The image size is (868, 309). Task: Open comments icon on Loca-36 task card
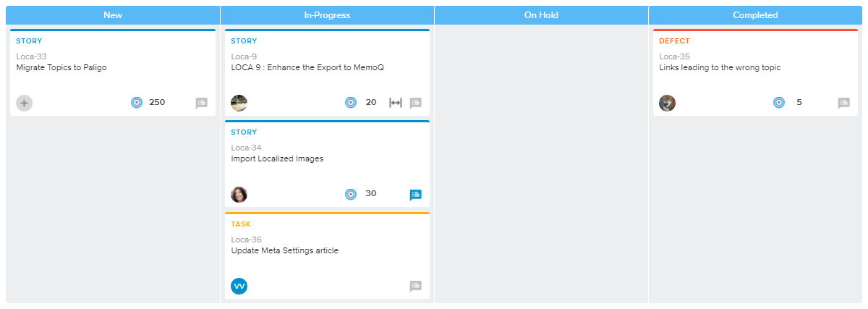point(415,286)
